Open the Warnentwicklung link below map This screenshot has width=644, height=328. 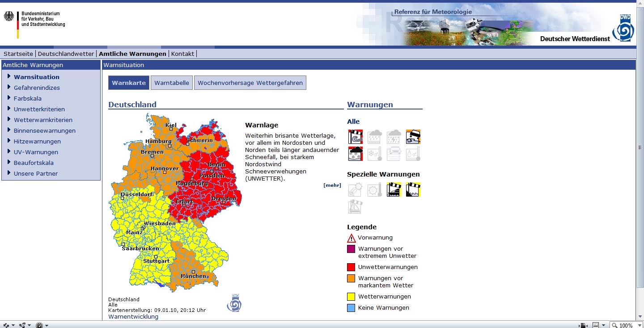[133, 316]
